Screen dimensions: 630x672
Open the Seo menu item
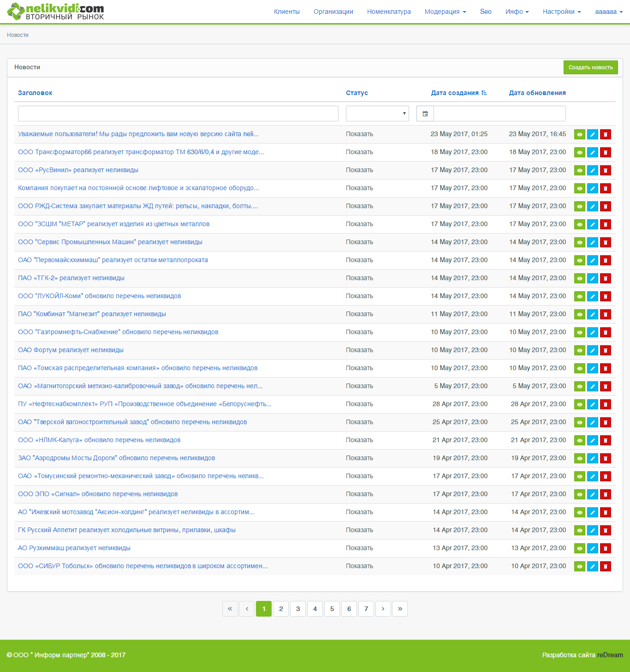pos(486,12)
